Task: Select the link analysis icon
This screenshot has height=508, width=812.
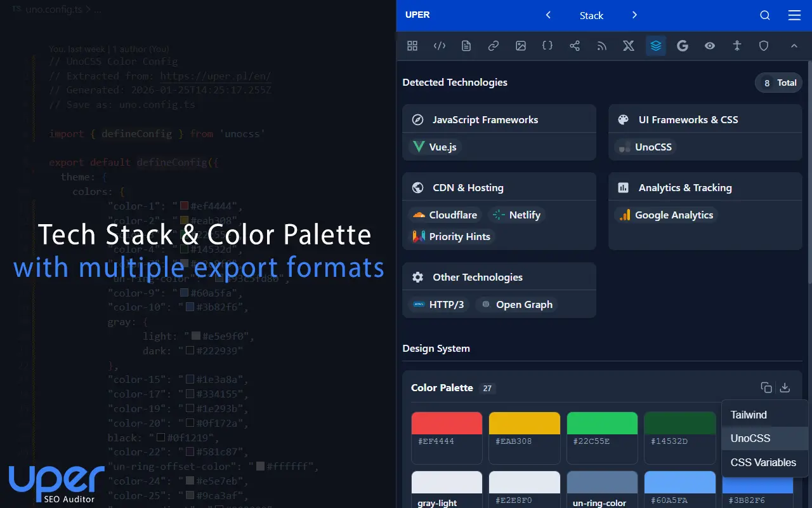Action: (x=494, y=46)
